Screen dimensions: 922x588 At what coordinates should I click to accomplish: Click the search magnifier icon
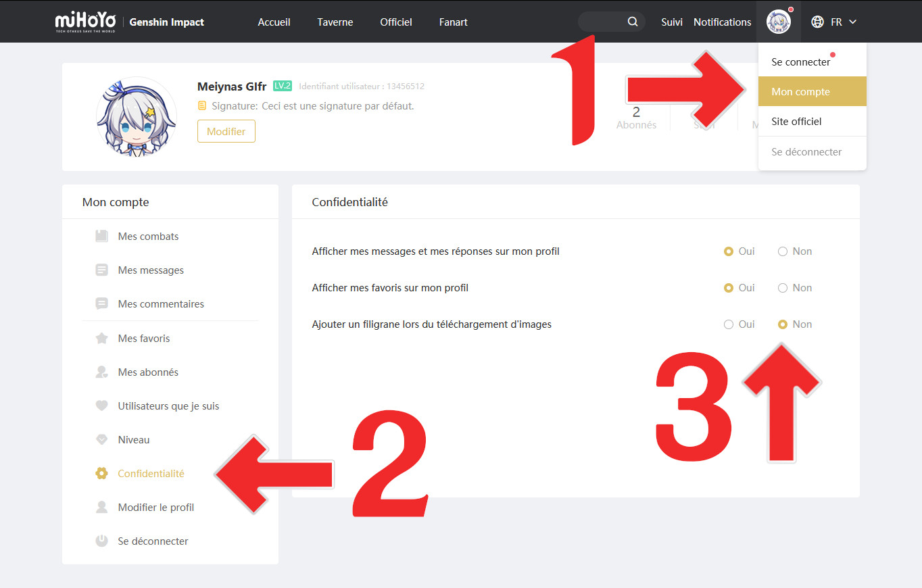[633, 22]
